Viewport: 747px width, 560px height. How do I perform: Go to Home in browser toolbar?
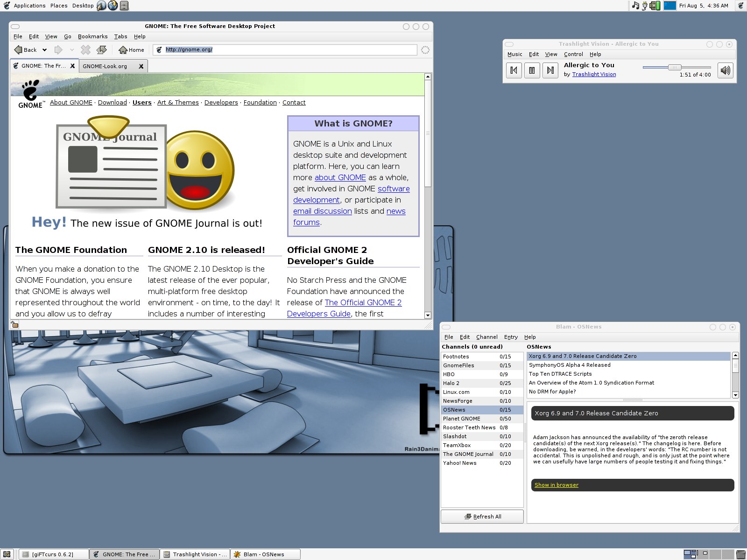coord(132,50)
